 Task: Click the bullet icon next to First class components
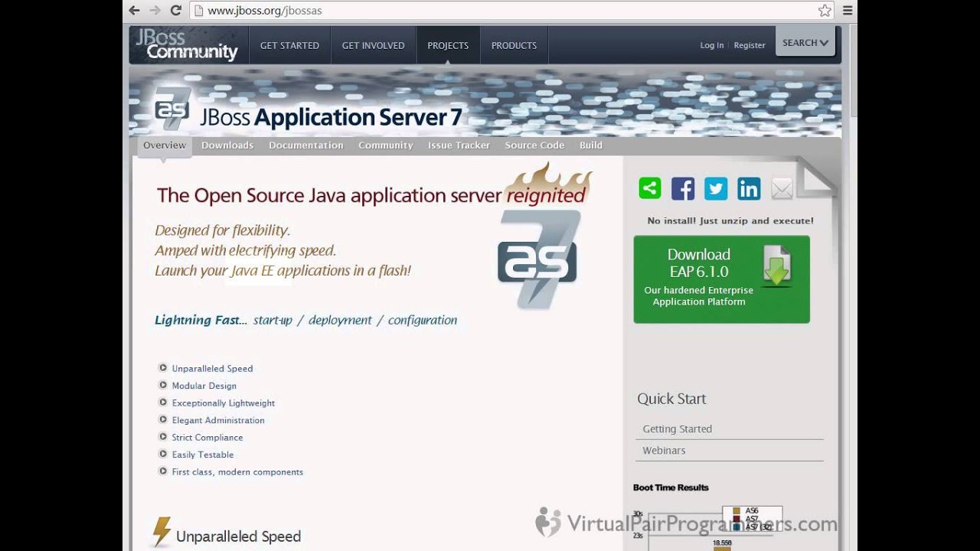tap(163, 471)
